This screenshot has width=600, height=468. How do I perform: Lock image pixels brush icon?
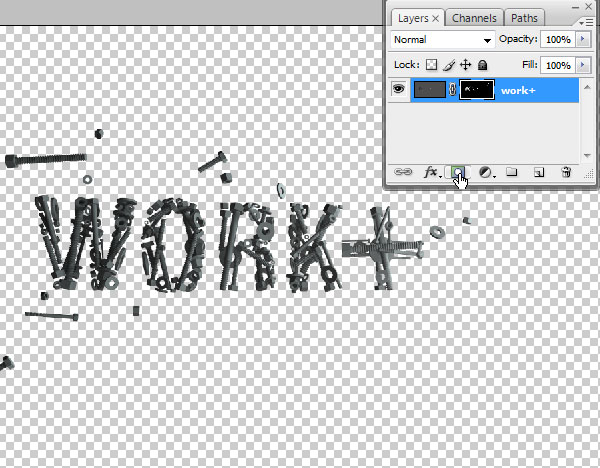(x=449, y=65)
